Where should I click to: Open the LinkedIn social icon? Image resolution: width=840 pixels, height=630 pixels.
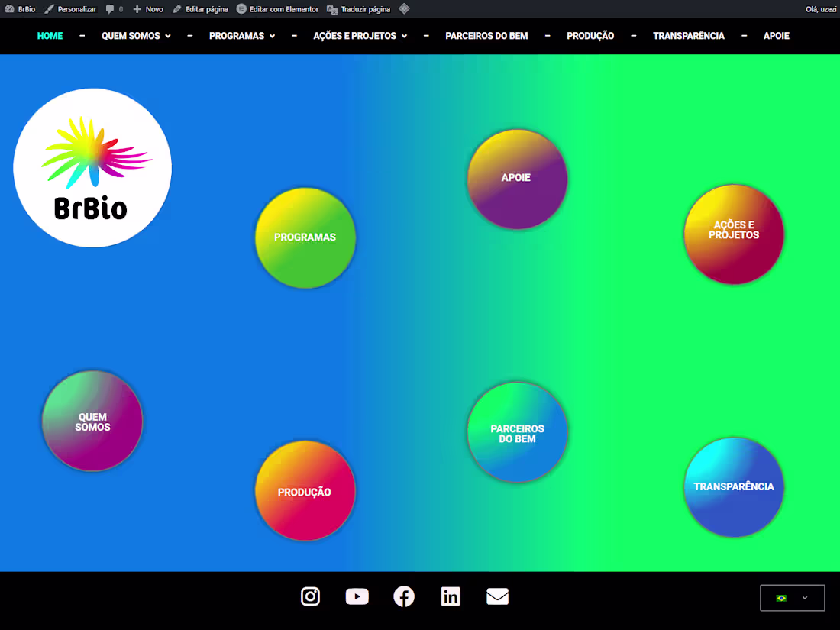click(x=451, y=596)
